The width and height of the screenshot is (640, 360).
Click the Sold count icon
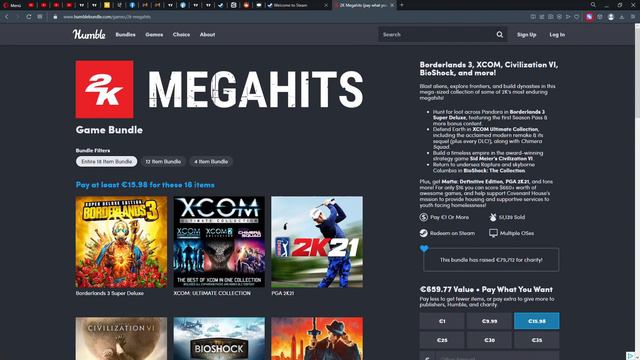[x=493, y=217]
